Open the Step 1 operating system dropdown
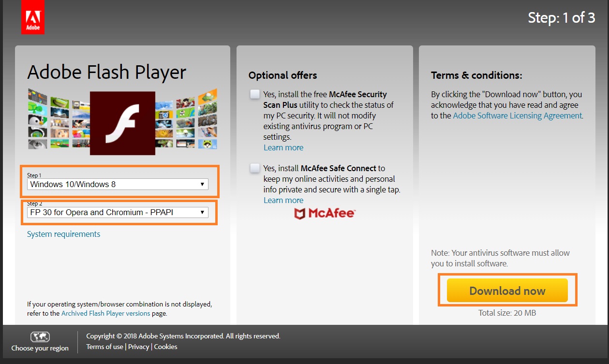 (118, 184)
